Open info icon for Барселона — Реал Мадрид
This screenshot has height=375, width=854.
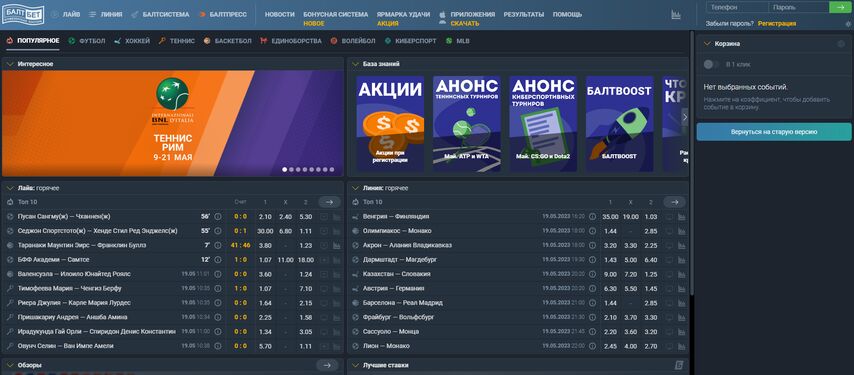point(593,303)
